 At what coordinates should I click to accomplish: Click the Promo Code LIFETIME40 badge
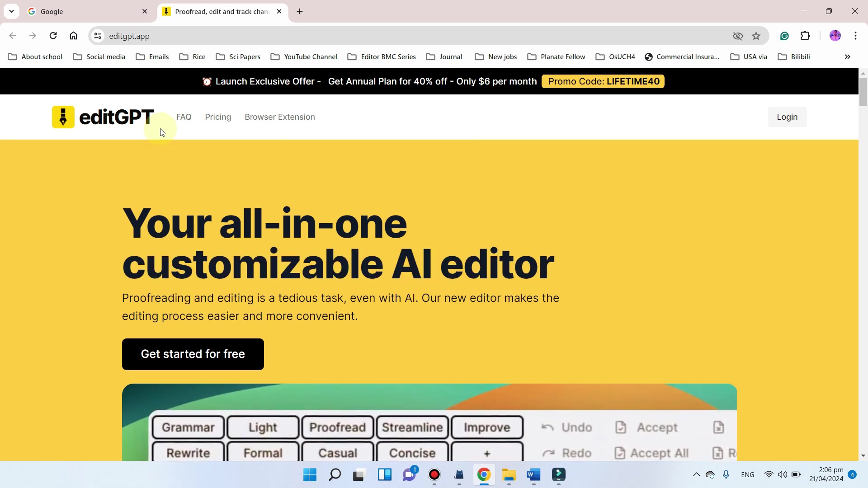tap(603, 81)
